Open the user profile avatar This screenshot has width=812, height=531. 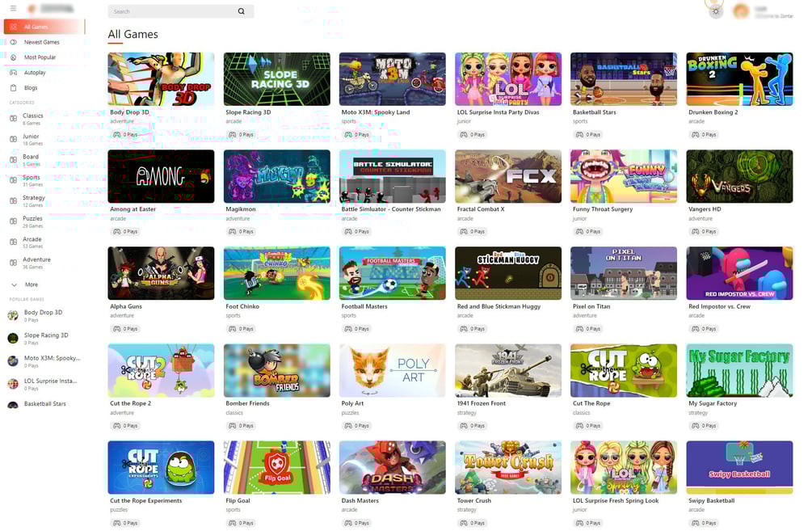tap(741, 11)
